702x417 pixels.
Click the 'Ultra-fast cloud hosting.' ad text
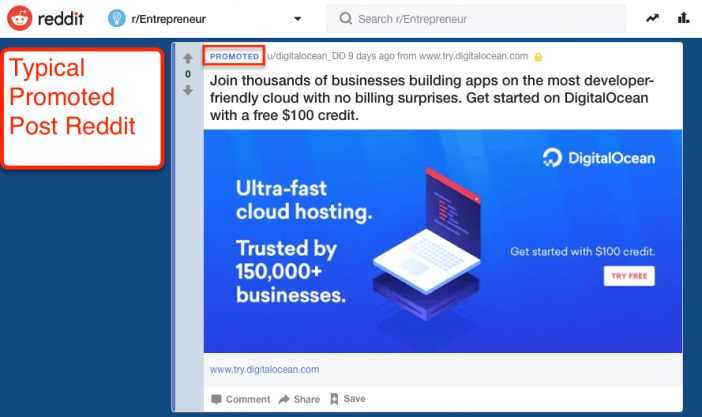click(304, 200)
